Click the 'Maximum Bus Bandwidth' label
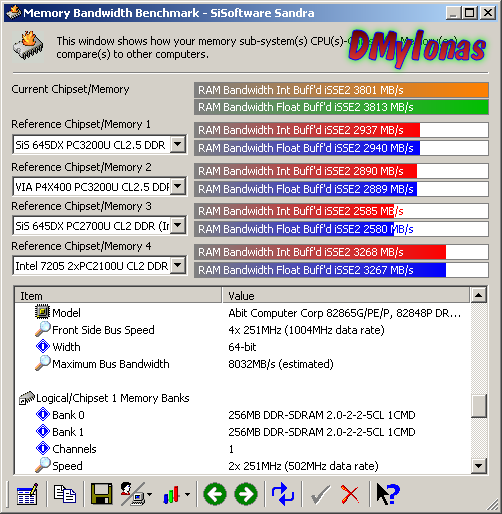The image size is (502, 514). click(111, 364)
